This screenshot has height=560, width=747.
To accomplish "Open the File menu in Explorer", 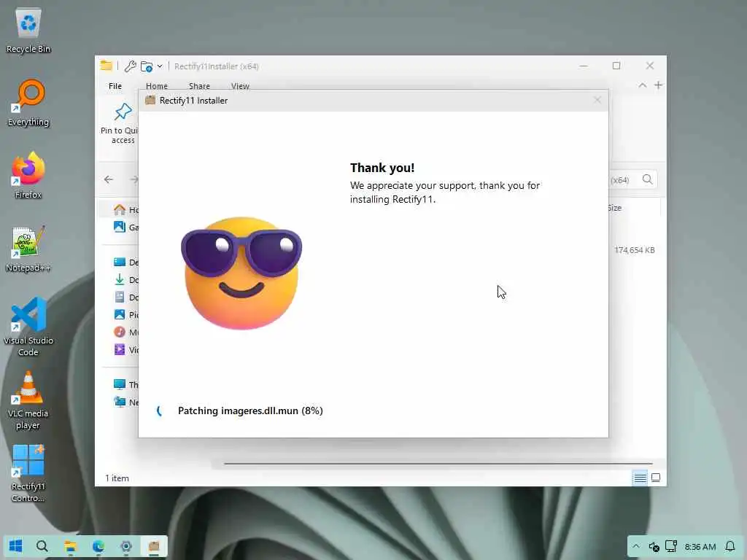I will 115,86.
